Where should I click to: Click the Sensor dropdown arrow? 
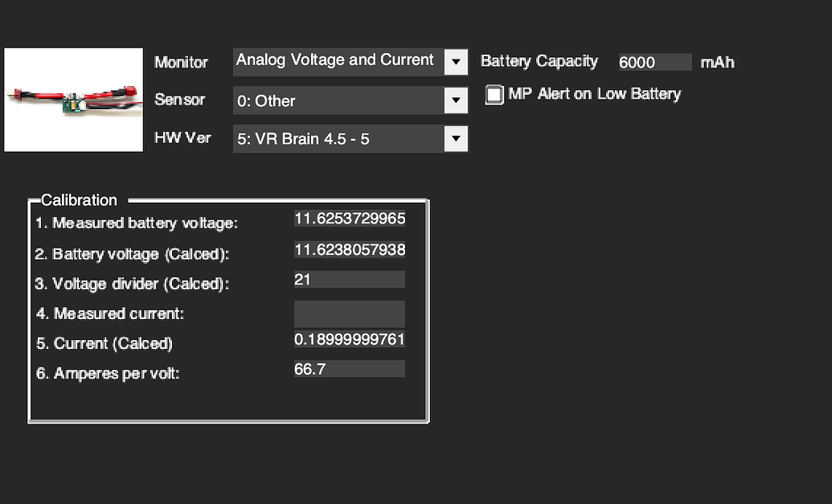[456, 100]
